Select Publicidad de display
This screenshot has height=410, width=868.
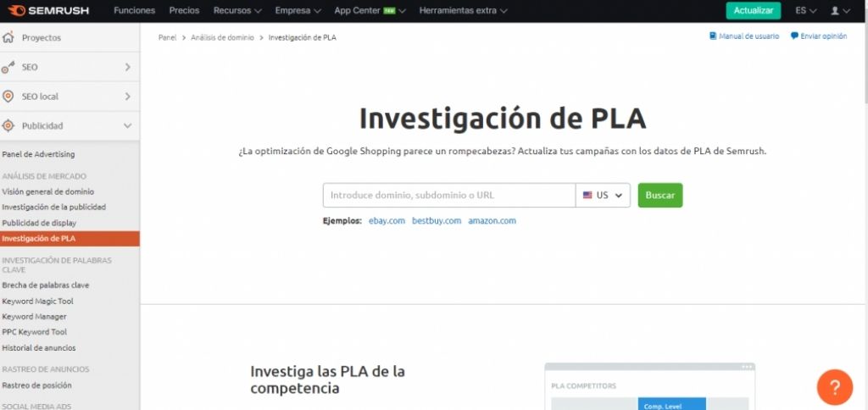coord(39,223)
